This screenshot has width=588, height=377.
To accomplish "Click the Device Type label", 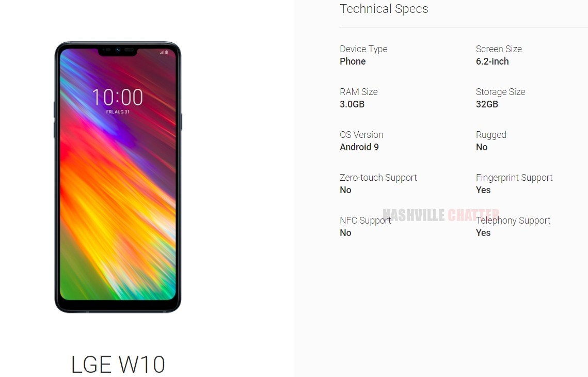I will click(363, 49).
